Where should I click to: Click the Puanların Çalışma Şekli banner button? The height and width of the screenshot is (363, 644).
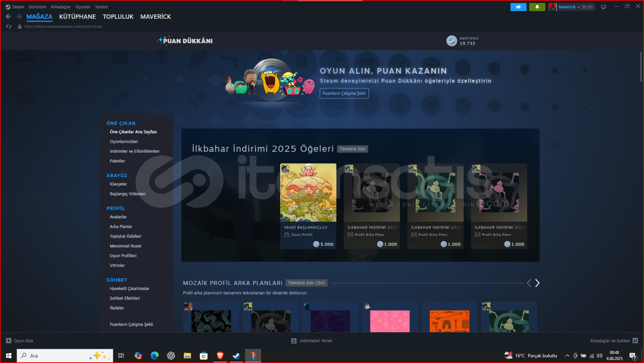(344, 93)
